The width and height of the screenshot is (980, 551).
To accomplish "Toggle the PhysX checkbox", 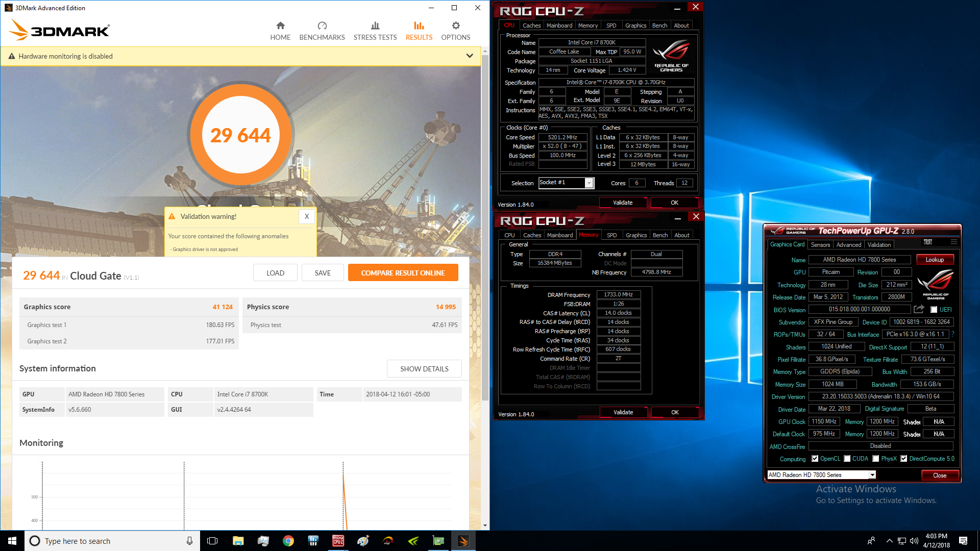I will coord(876,459).
